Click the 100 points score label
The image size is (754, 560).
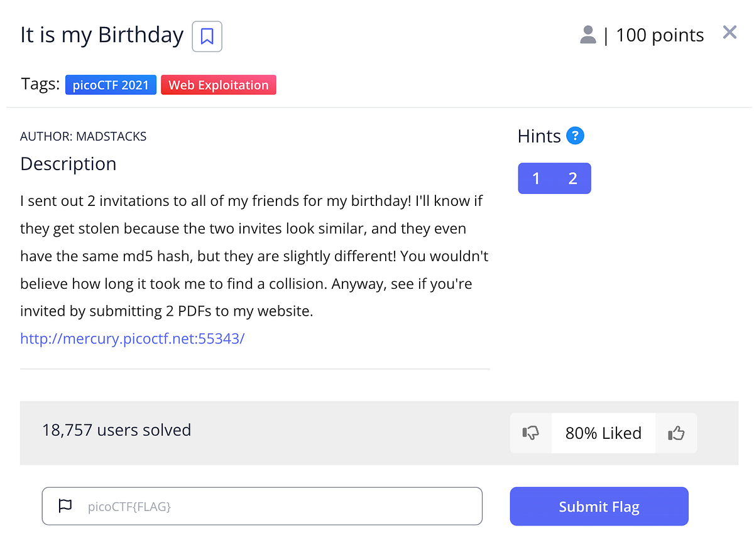pyautogui.click(x=660, y=35)
